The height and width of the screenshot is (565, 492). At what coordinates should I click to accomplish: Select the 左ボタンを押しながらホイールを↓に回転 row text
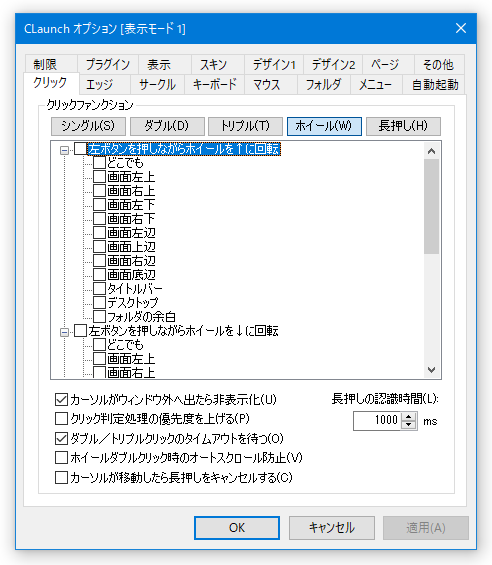click(183, 331)
